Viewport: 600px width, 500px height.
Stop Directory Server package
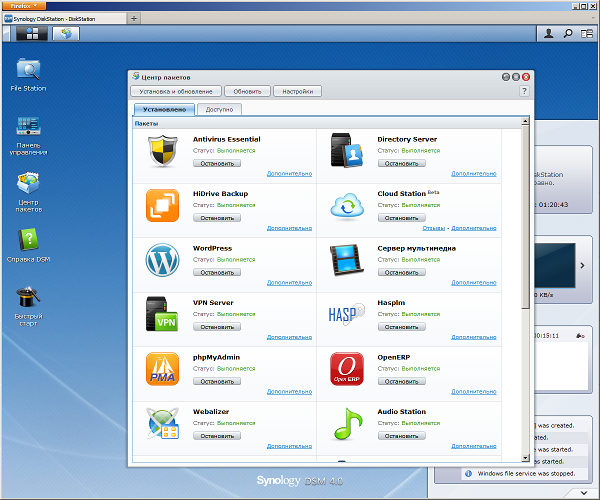pos(401,163)
